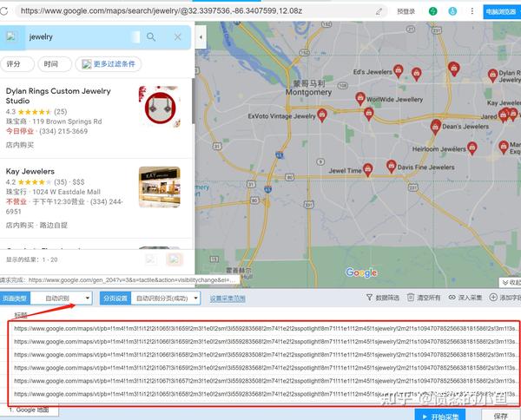Click the 页面类型 label tab
The width and height of the screenshot is (521, 420).
click(15, 299)
